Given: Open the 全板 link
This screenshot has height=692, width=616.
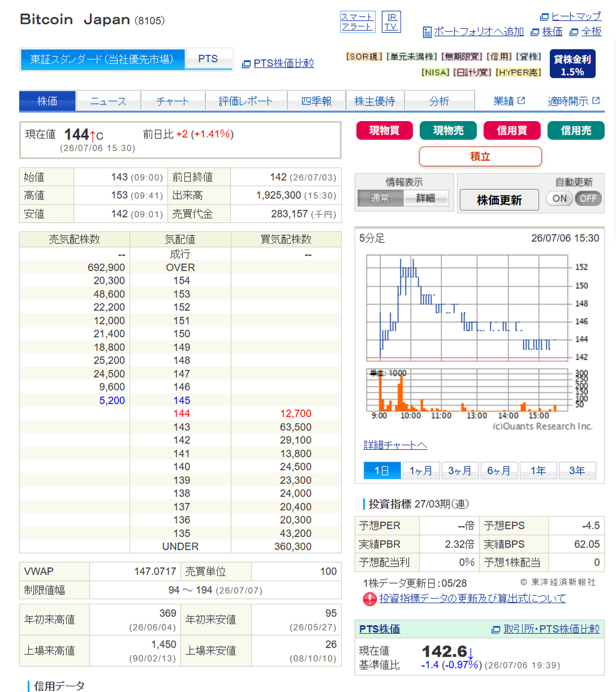Looking at the screenshot, I should pyautogui.click(x=591, y=32).
